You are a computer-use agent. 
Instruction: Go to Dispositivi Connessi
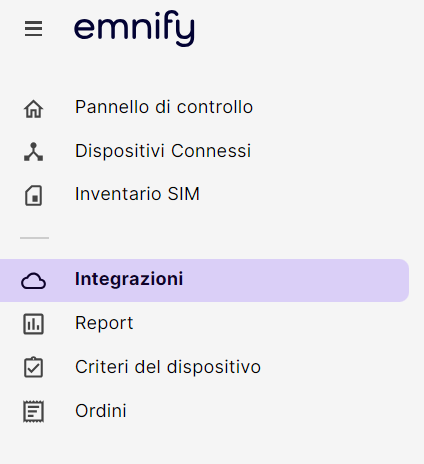point(163,151)
